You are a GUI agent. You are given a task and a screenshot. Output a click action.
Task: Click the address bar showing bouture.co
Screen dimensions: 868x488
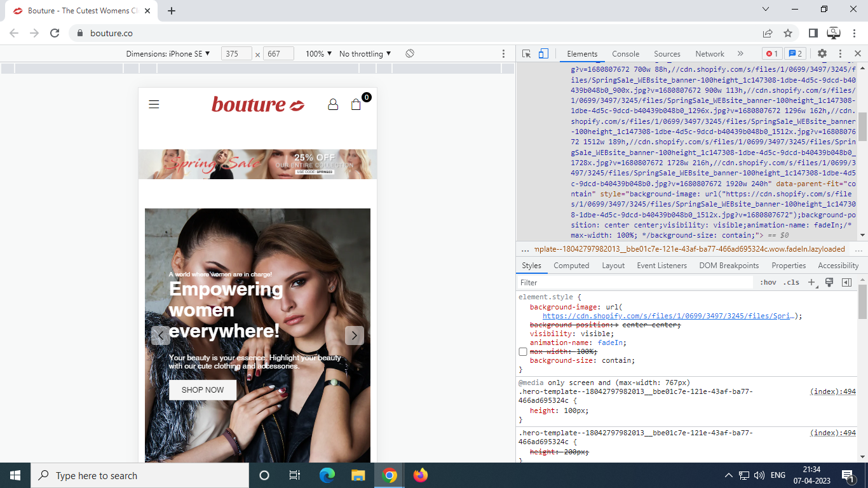tap(413, 33)
